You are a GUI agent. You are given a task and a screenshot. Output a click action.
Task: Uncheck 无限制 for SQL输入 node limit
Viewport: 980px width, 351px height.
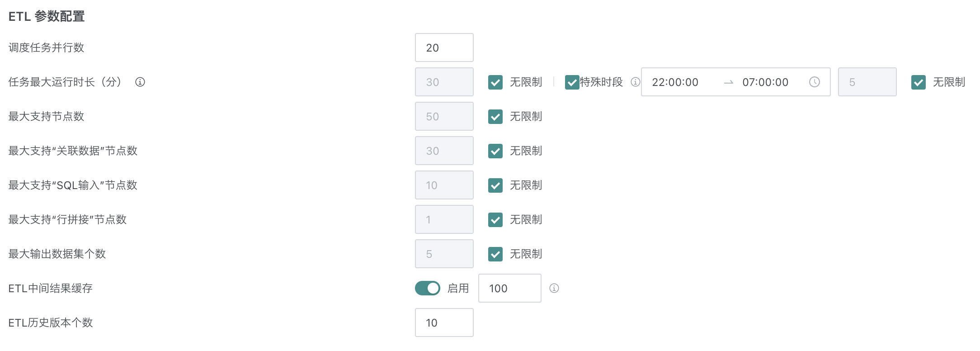click(495, 185)
